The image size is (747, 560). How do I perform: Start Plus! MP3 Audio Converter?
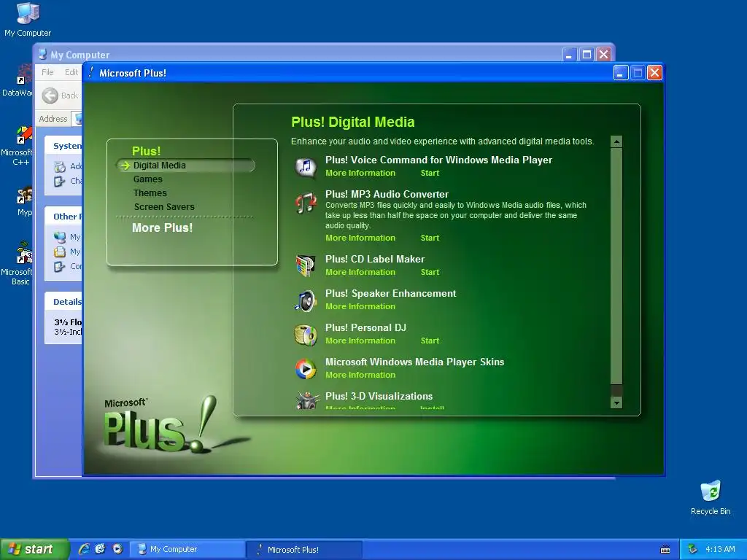[430, 238]
